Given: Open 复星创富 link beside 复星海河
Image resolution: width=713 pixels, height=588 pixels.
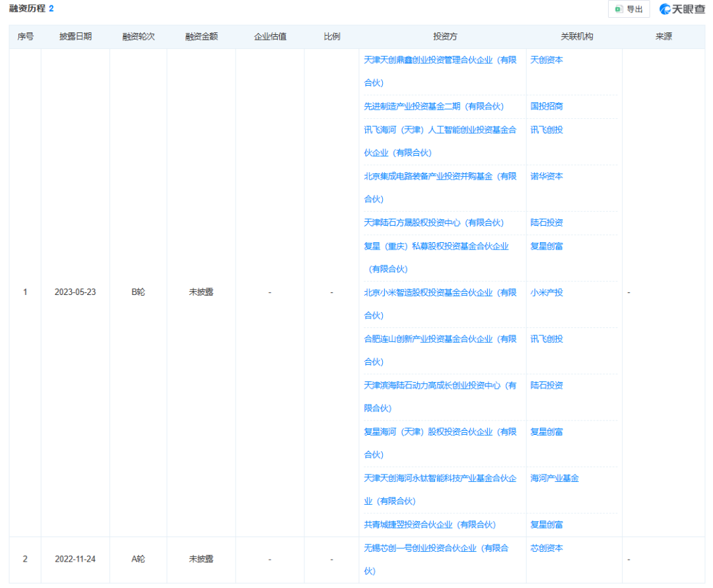Looking at the screenshot, I should [x=547, y=432].
